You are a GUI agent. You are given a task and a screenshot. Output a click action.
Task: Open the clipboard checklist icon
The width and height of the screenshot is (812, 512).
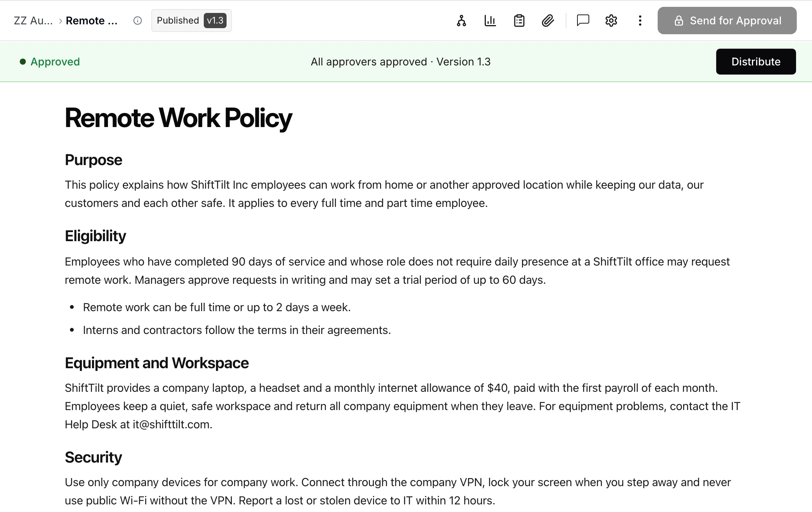(x=519, y=21)
